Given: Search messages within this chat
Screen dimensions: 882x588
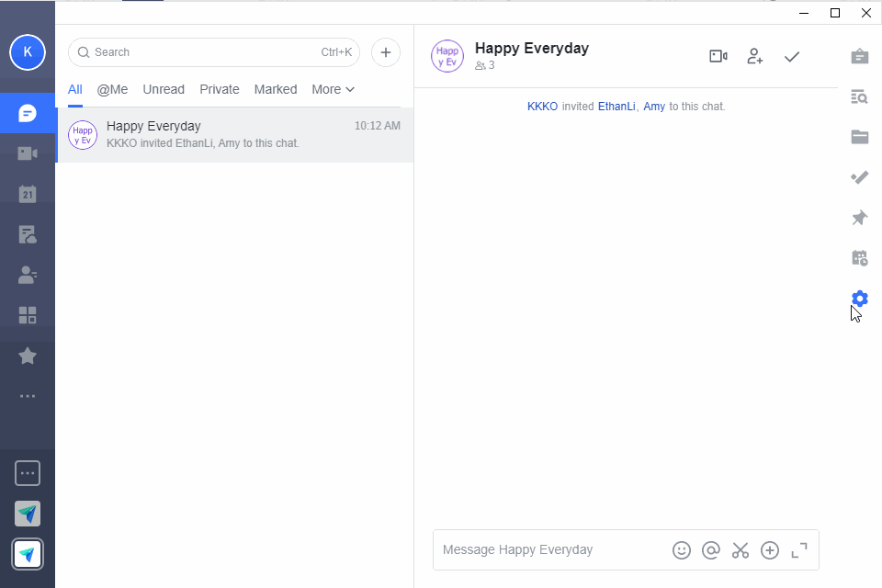Looking at the screenshot, I should point(859,96).
